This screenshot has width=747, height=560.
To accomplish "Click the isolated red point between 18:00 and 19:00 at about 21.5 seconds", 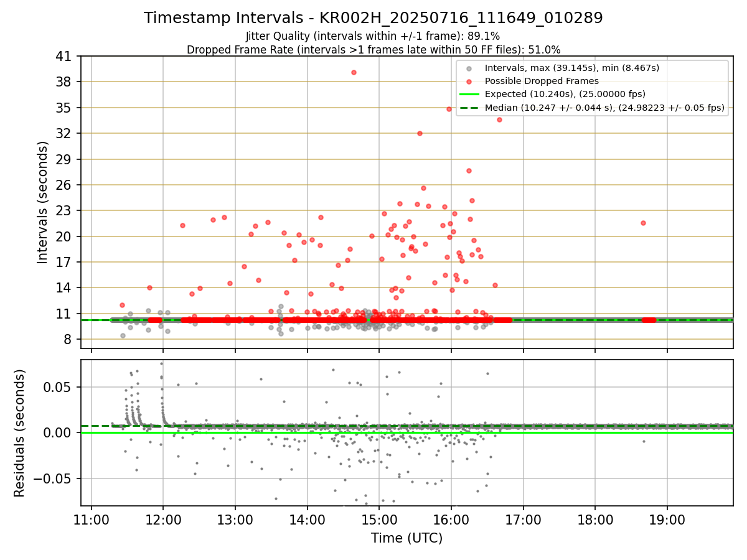I will [643, 223].
